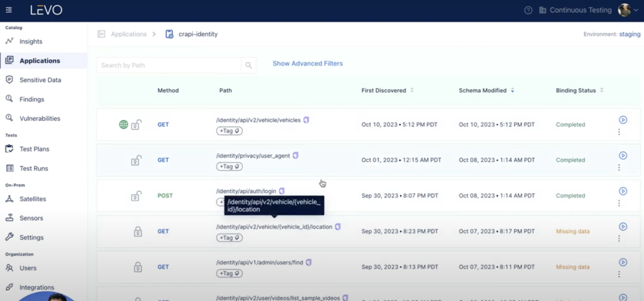Click the locked padlock on admin/users/find row
Screen dimensions: 644x301
coord(138,267)
